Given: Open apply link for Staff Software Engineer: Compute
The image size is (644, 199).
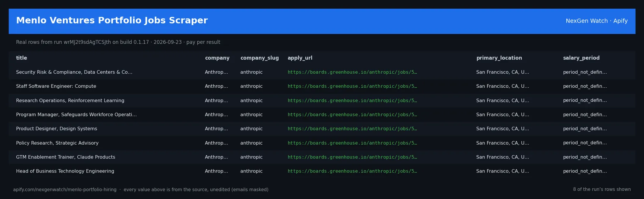Looking at the screenshot, I should [x=352, y=86].
